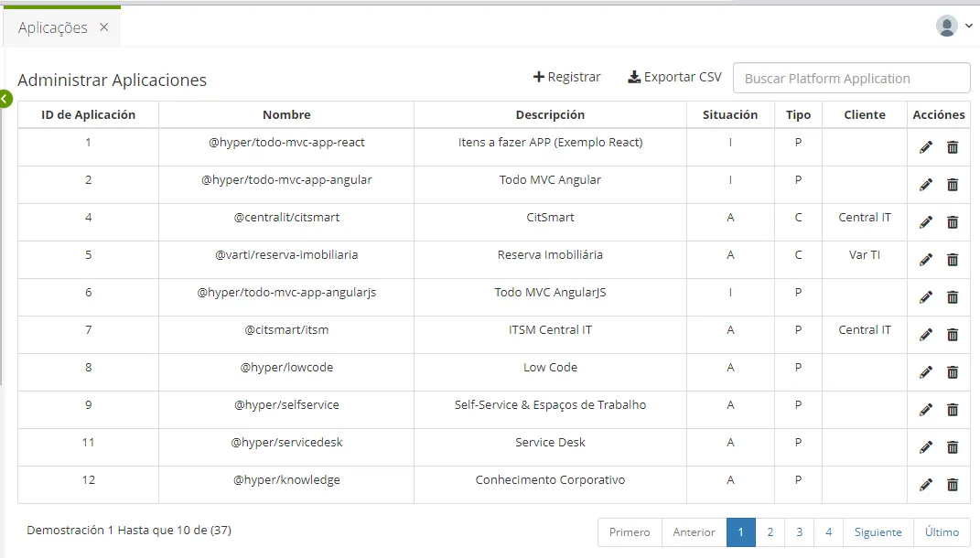Click Registrar to add an application
The width and height of the screenshot is (980, 558).
pos(566,77)
